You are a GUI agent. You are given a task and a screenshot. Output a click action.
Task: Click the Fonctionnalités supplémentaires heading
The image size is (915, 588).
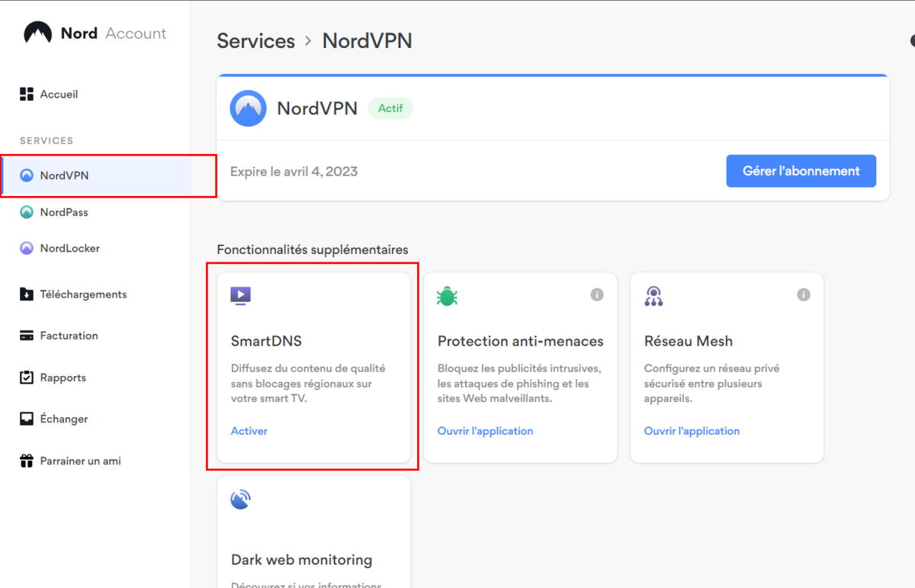click(x=313, y=249)
